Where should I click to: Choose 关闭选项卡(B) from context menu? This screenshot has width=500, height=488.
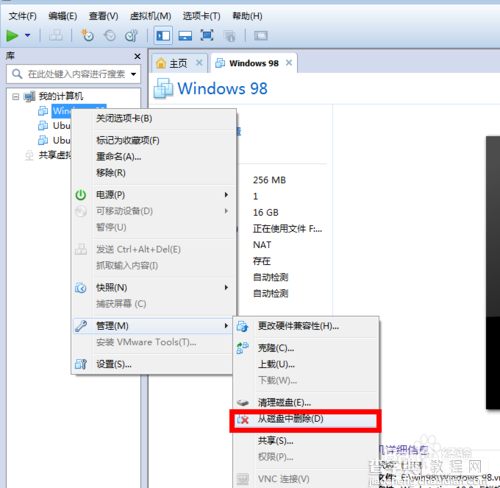tap(153, 118)
